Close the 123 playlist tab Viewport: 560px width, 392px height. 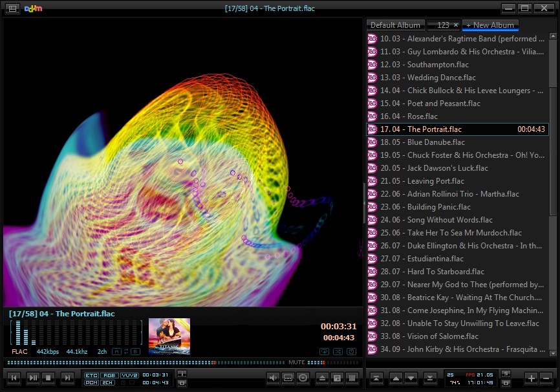tap(456, 25)
